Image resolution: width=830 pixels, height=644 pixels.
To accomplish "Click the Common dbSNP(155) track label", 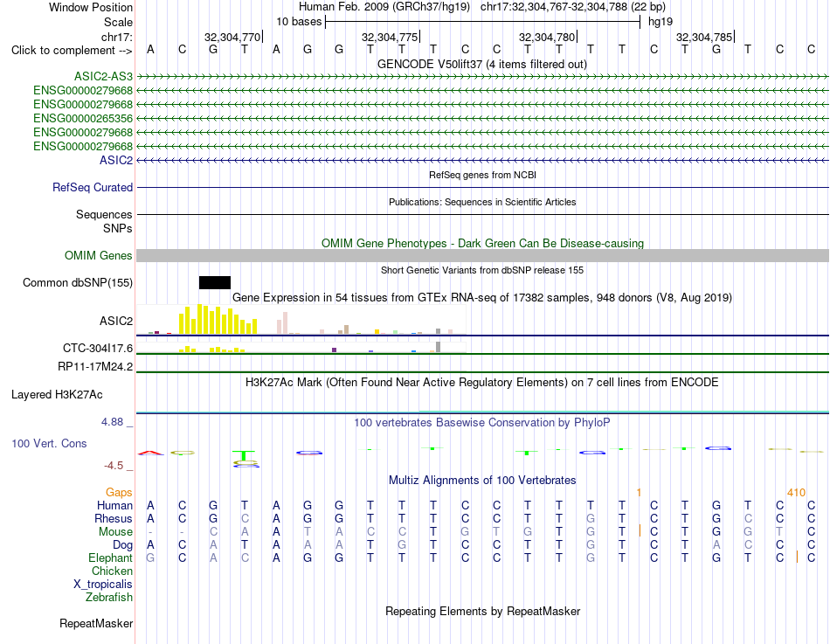I will click(78, 283).
